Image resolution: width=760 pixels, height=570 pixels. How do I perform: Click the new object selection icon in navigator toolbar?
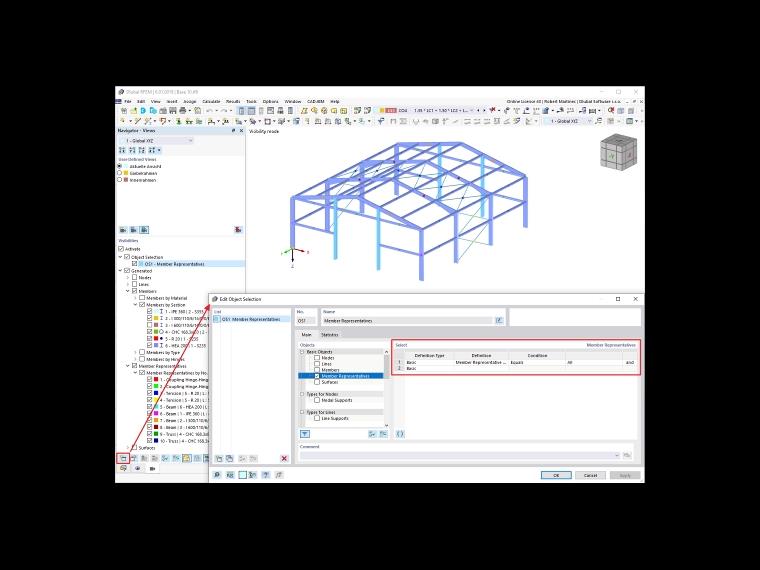tap(123, 459)
